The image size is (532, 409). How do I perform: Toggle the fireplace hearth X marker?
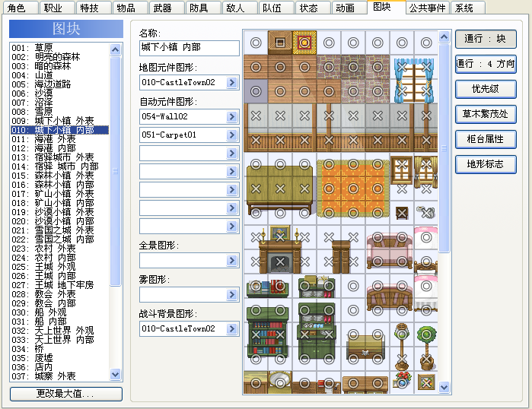pyautogui.click(x=280, y=262)
